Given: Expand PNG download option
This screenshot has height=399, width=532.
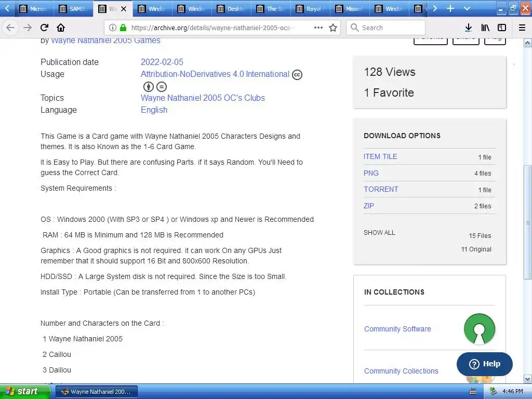Looking at the screenshot, I should point(371,173).
